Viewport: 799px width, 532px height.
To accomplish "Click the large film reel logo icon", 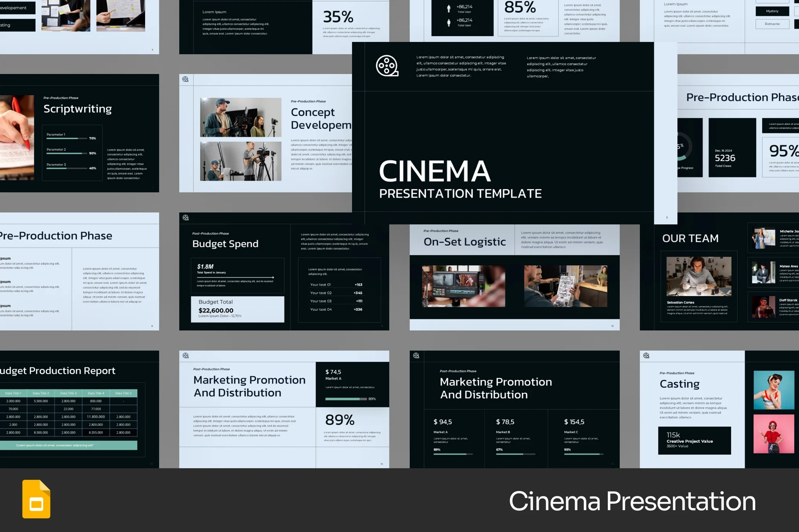I will point(387,66).
